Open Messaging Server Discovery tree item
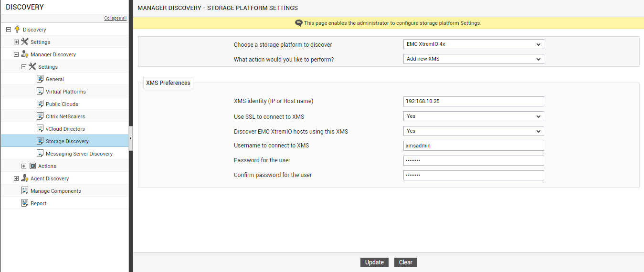The height and width of the screenshot is (272, 644). [79, 154]
